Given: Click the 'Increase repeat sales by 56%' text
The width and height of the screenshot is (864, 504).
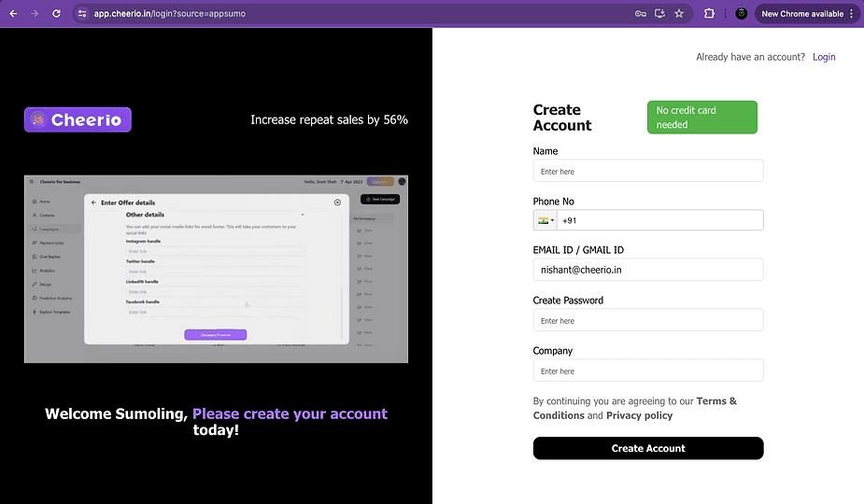Looking at the screenshot, I should pos(329,119).
